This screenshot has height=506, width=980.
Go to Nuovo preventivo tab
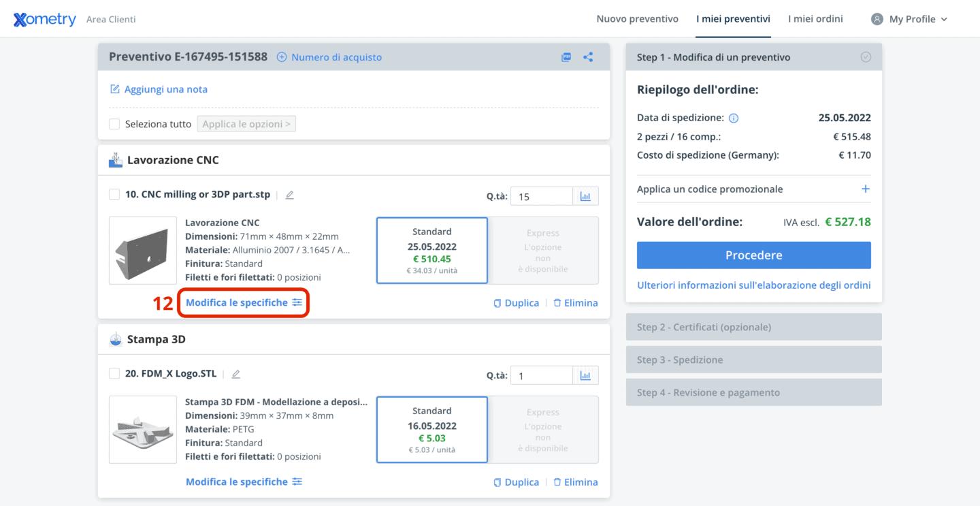pos(637,19)
